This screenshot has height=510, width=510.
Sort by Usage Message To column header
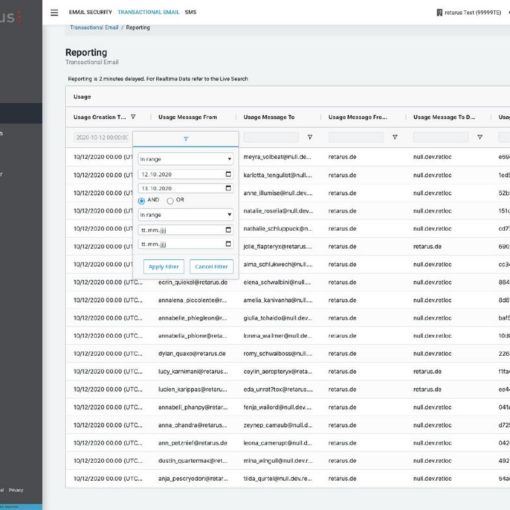[x=269, y=117]
